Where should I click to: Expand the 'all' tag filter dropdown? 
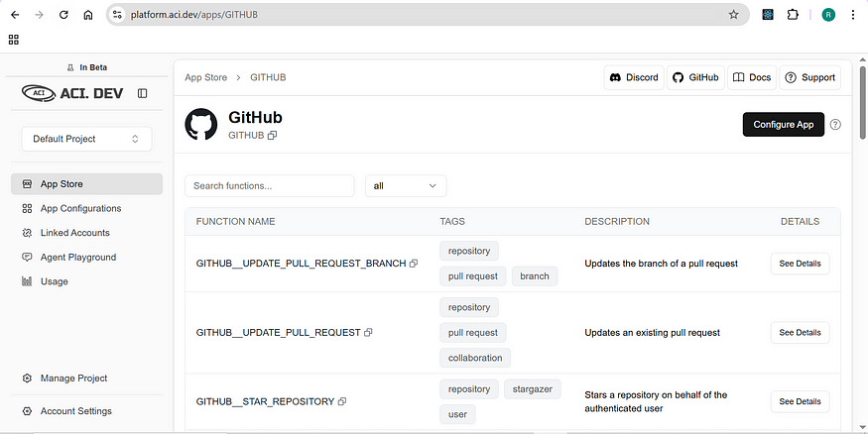tap(406, 185)
